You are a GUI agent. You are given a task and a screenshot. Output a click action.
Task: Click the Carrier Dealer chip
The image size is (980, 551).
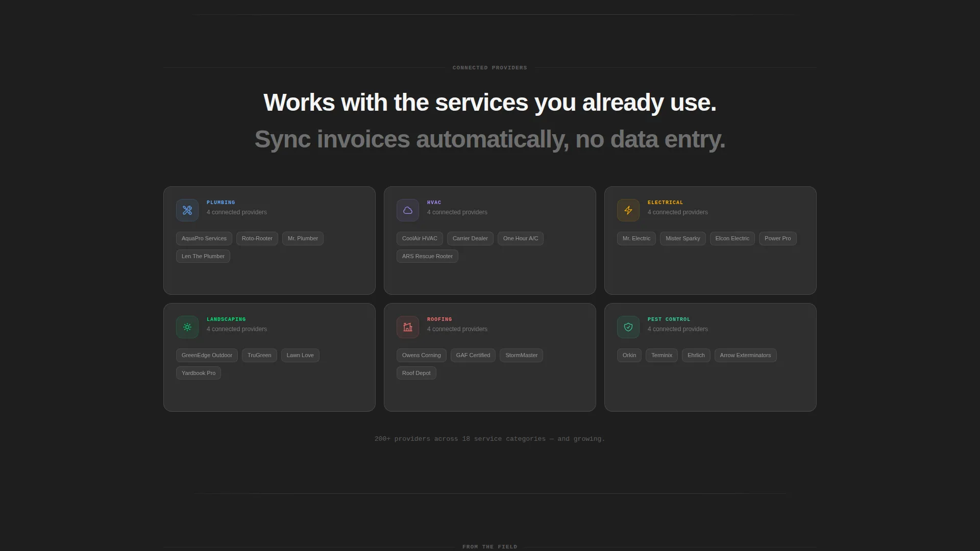click(x=470, y=238)
